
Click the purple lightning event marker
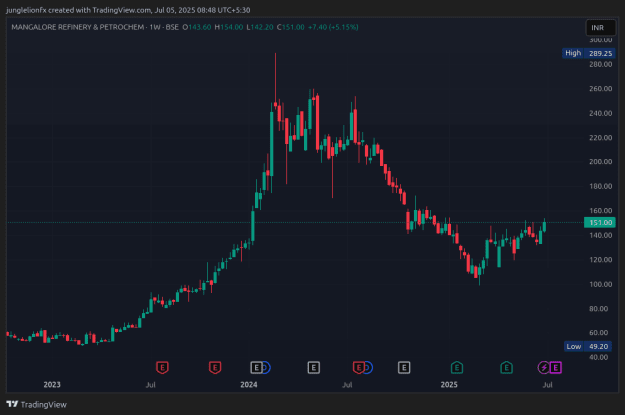point(544,367)
